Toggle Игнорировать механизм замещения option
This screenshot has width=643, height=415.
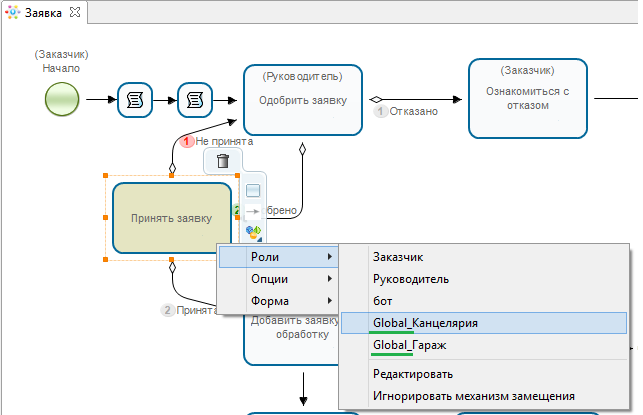[473, 396]
